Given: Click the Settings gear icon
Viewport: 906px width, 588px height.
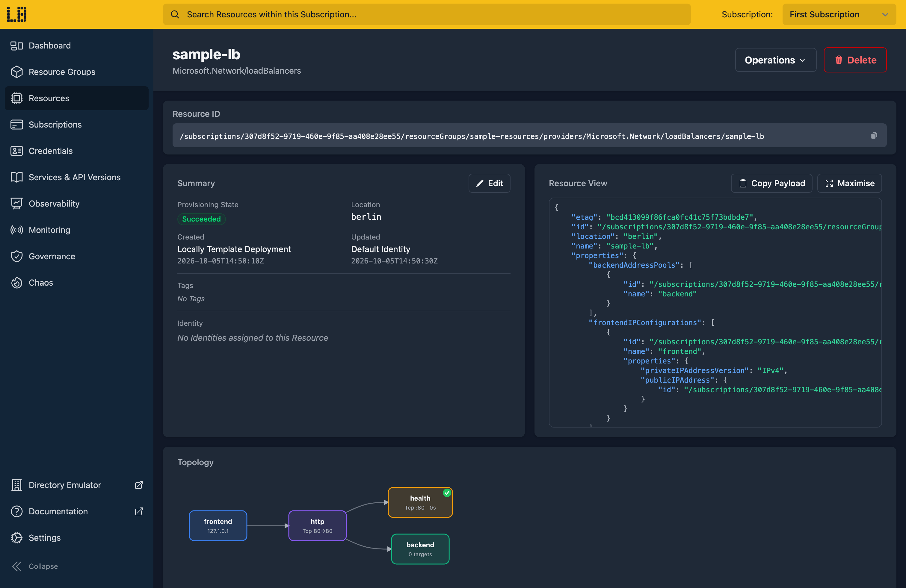Looking at the screenshot, I should [17, 538].
